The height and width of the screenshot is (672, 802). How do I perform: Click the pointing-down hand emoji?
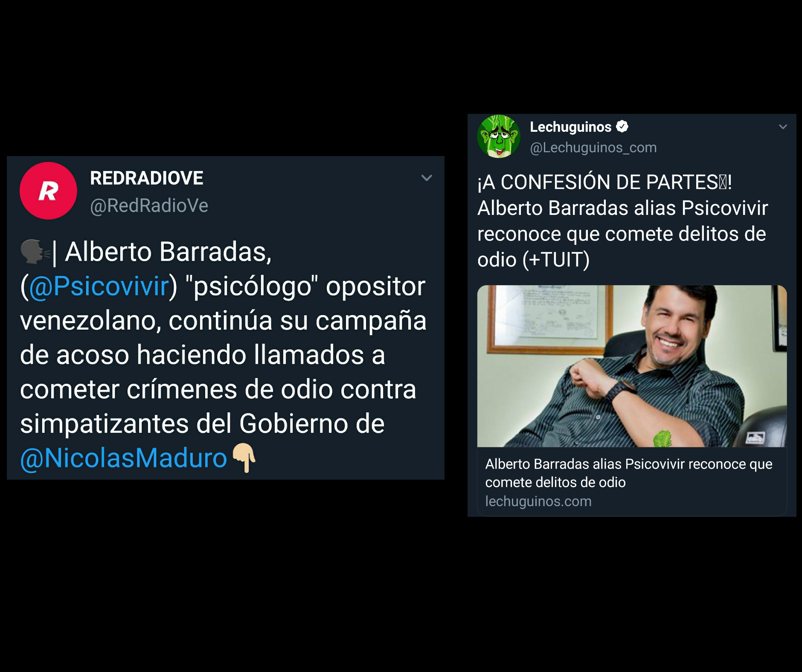click(x=244, y=458)
